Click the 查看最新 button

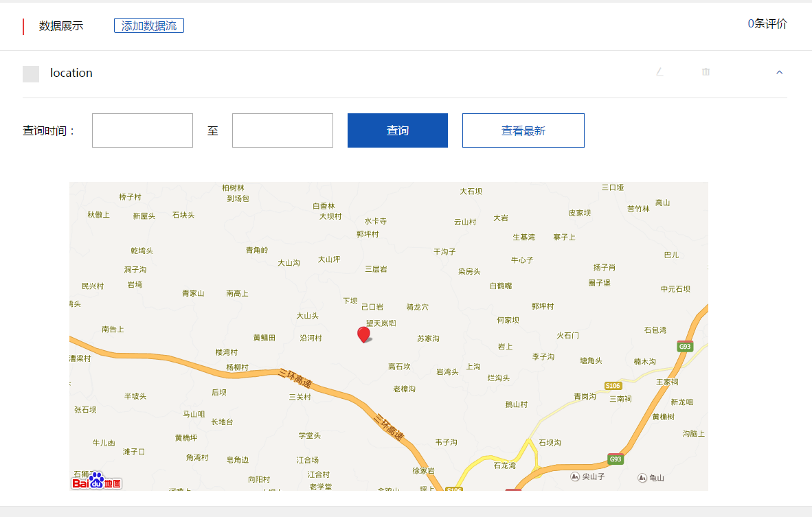click(x=523, y=130)
